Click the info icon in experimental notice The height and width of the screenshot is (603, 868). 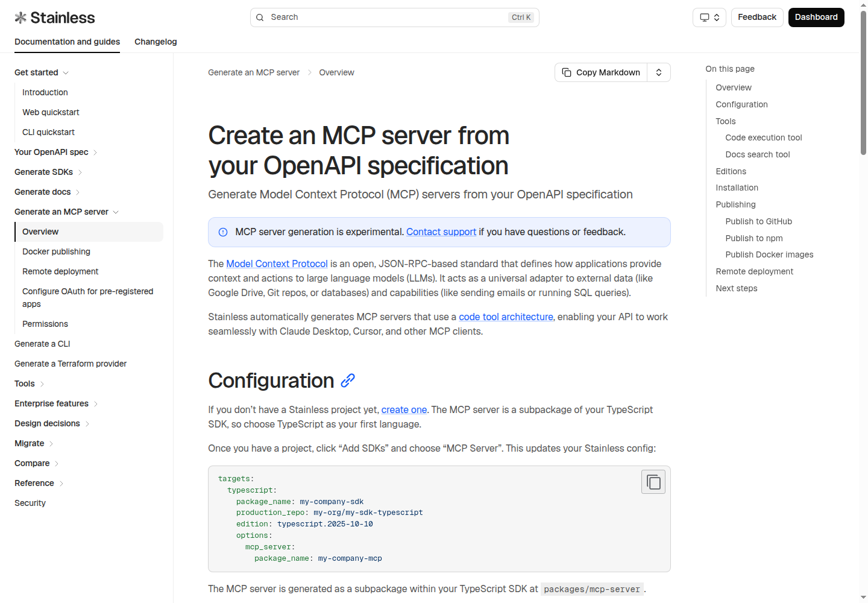click(x=223, y=232)
